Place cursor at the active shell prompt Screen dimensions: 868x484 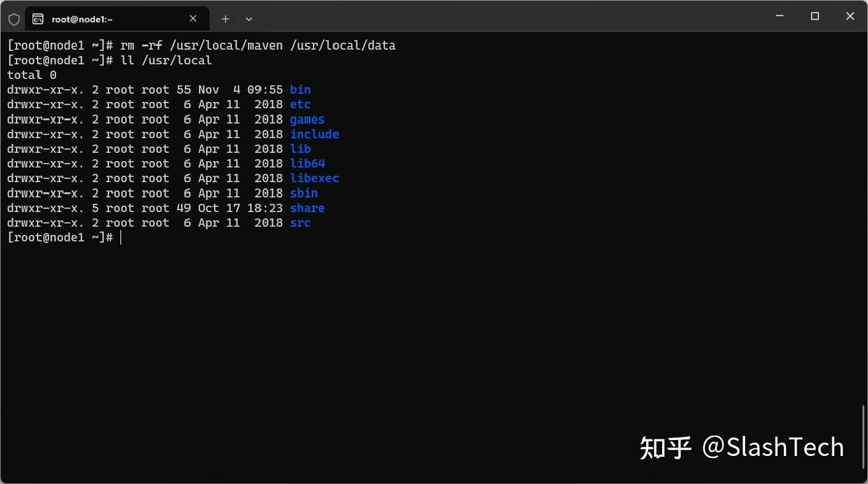tap(121, 237)
